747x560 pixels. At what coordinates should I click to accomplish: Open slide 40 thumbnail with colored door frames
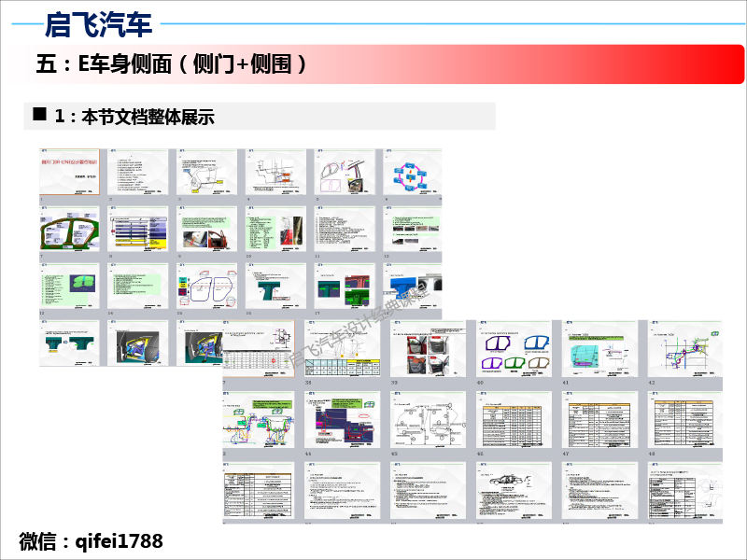click(x=514, y=349)
